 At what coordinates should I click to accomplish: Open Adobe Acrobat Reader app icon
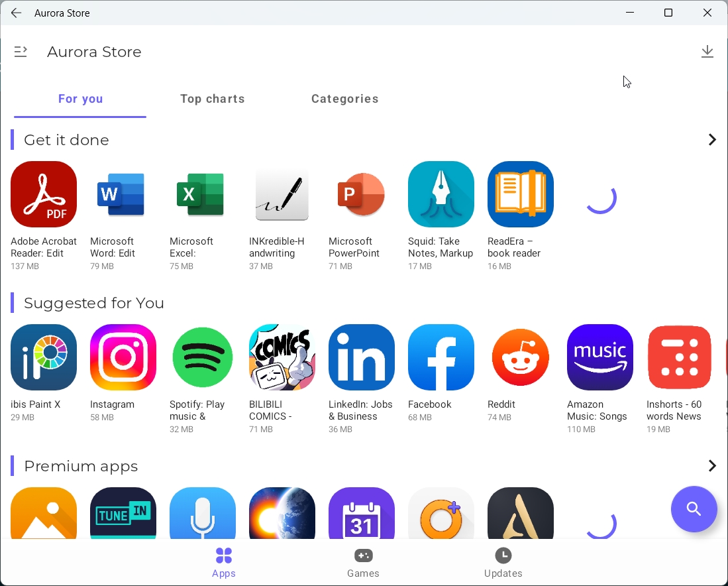pos(44,194)
